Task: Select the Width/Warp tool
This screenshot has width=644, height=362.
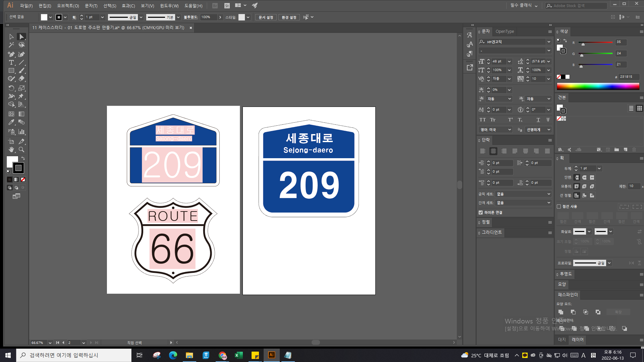Action: pos(11,96)
